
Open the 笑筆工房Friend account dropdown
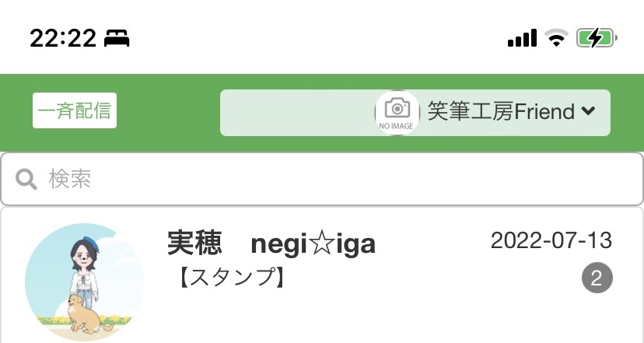(415, 113)
